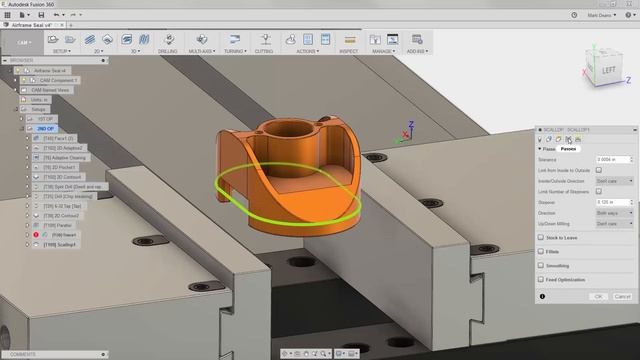Choose the 2D Adaptive Clearing icon
This screenshot has width=640, height=360.
click(x=90, y=39)
